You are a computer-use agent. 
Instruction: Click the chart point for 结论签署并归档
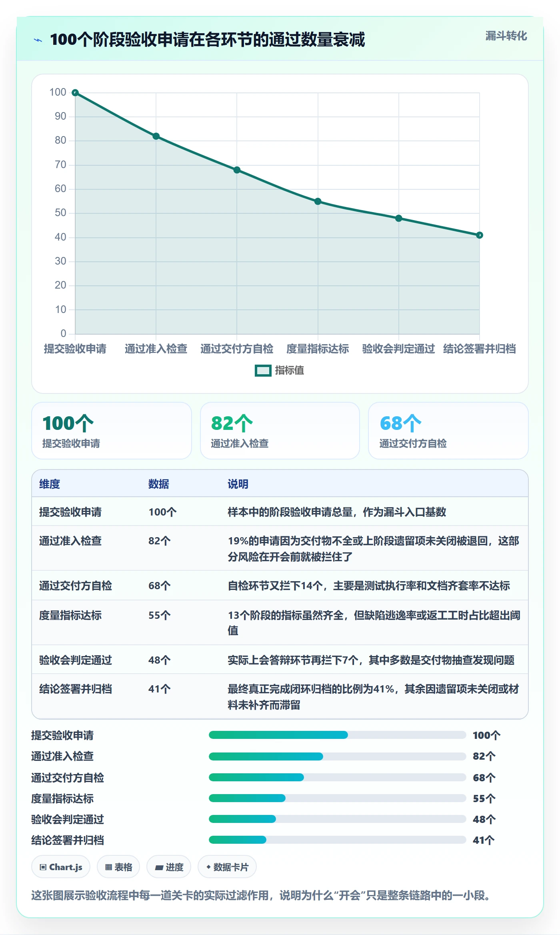(480, 235)
